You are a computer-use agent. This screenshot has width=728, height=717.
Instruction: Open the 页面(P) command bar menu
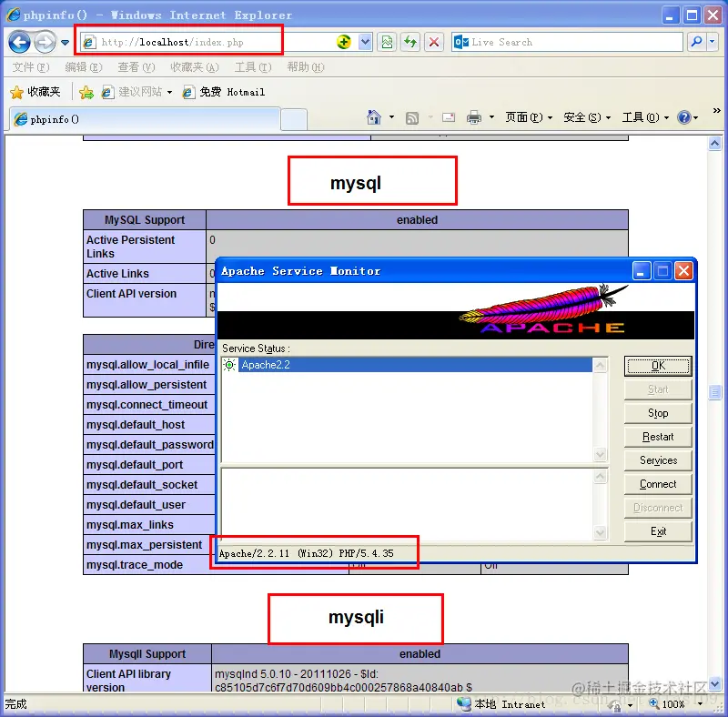tap(529, 117)
